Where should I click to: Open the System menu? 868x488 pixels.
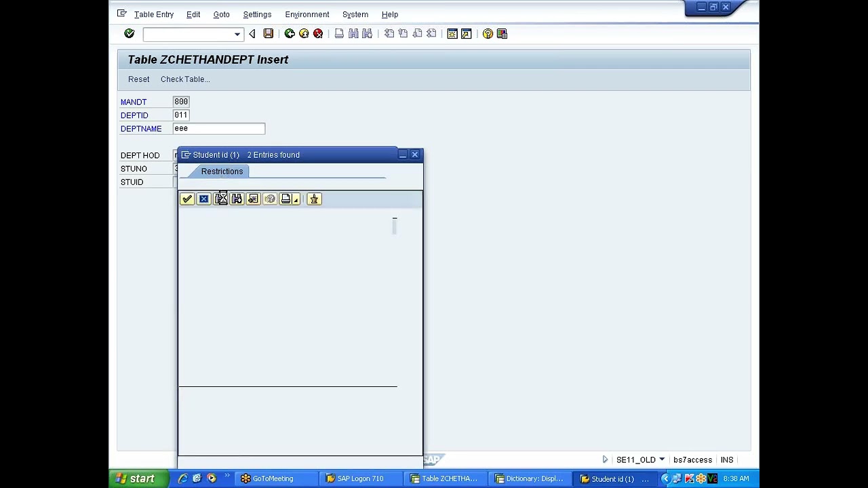(x=355, y=14)
